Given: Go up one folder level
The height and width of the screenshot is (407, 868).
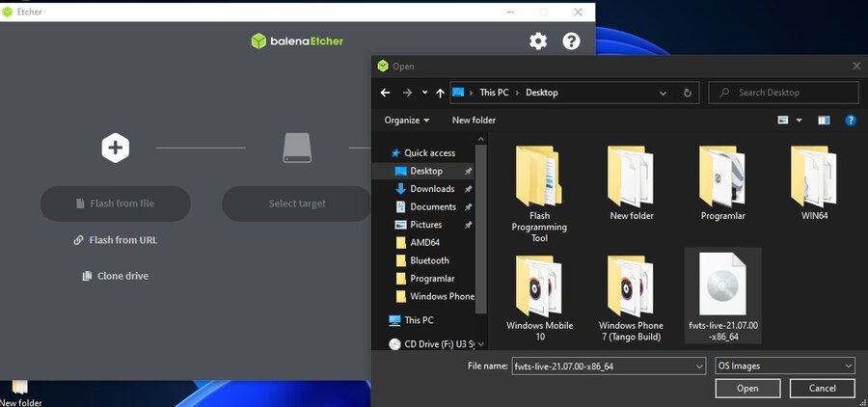Looking at the screenshot, I should pyautogui.click(x=441, y=93).
